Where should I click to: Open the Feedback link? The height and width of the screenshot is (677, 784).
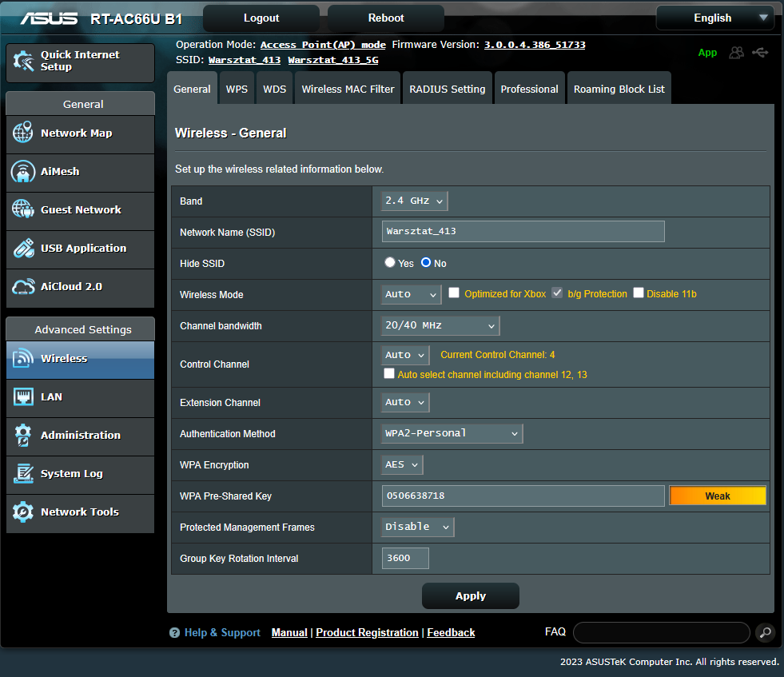(451, 632)
